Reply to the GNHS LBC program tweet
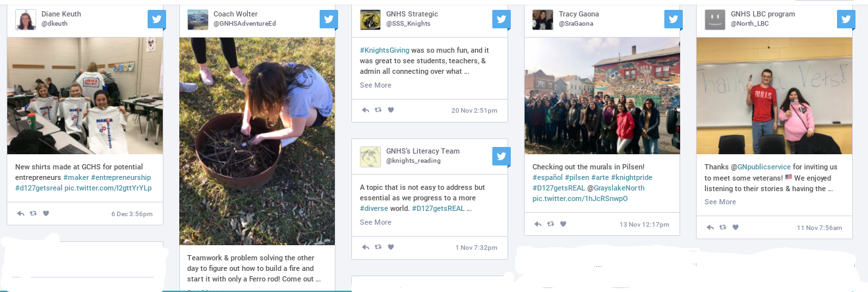Viewport: 868px width, 292px height. point(710,227)
